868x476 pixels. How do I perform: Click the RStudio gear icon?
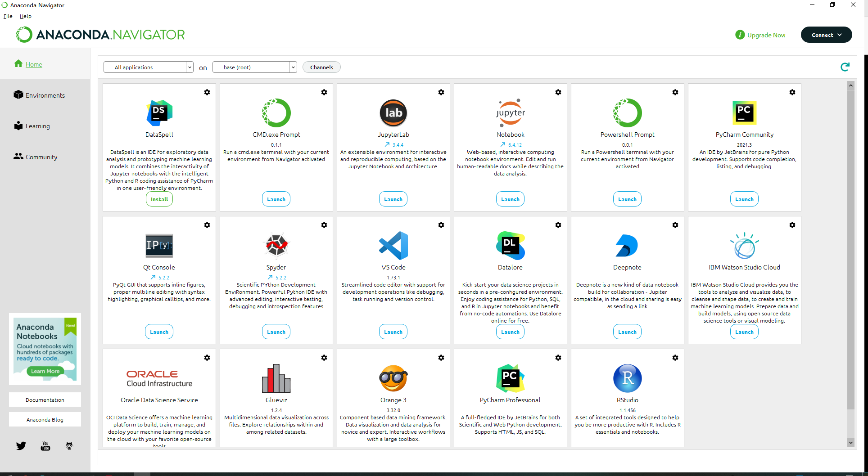pos(675,358)
